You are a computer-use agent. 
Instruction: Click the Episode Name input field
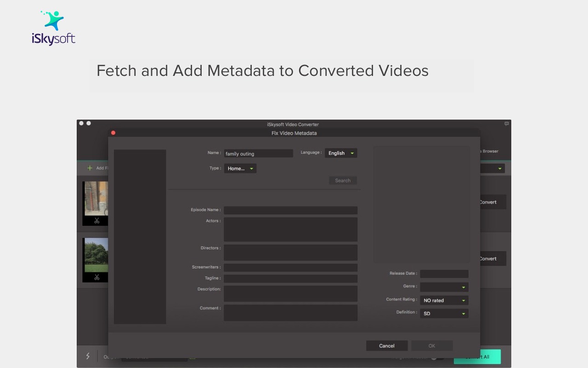[x=290, y=210]
